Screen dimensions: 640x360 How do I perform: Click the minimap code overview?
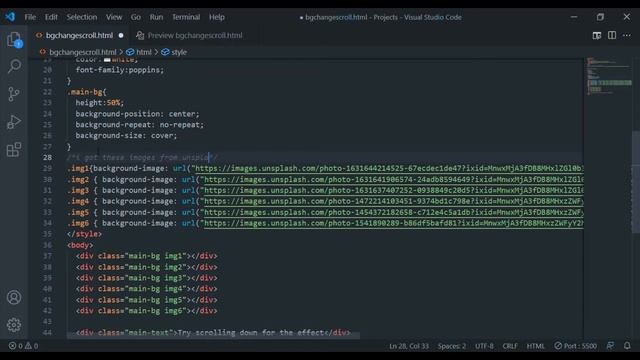coord(609,76)
